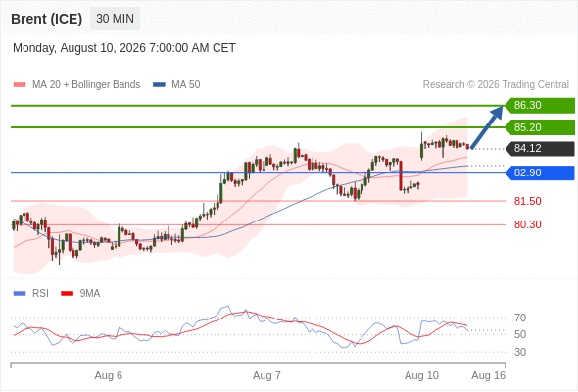The height and width of the screenshot is (392, 578).
Task: Click the 30 MIN timeframe badge
Action: pyautogui.click(x=115, y=19)
